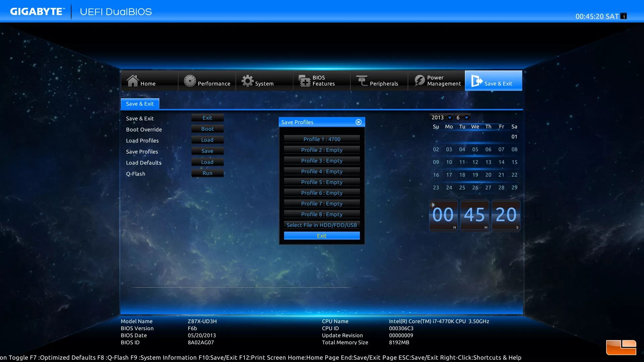The width and height of the screenshot is (644, 362).
Task: Choose Profile 1 : 4700 slot
Action: coord(322,139)
